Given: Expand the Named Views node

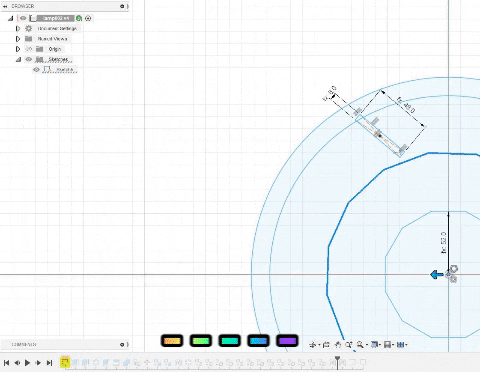Looking at the screenshot, I should (x=18, y=39).
